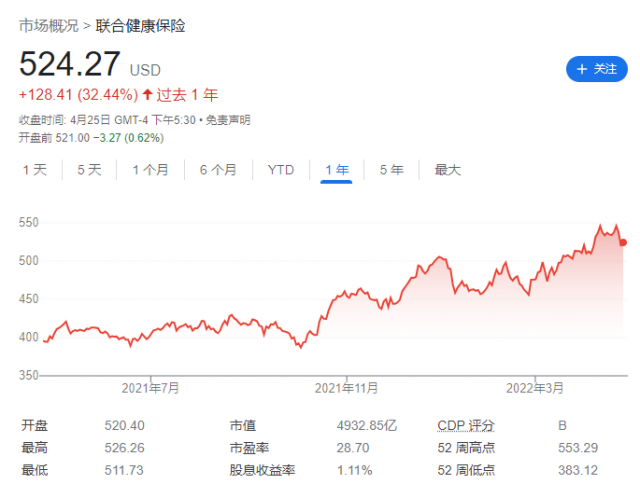This screenshot has height=484, width=640.
Task: Click the 市值 value 4932.85亿
Action: coord(367,426)
